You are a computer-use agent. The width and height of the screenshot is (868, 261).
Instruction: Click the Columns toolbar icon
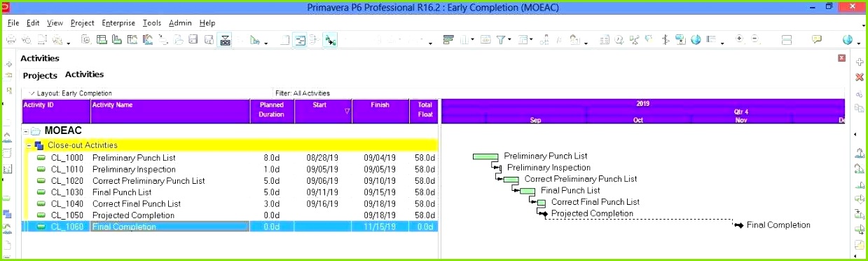(x=465, y=40)
